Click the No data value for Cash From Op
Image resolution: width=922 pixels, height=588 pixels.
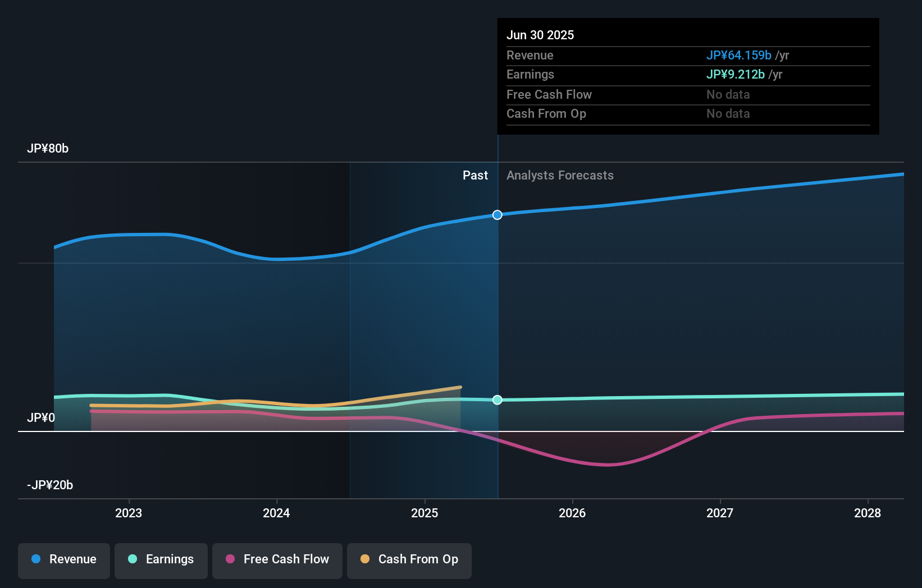point(728,114)
